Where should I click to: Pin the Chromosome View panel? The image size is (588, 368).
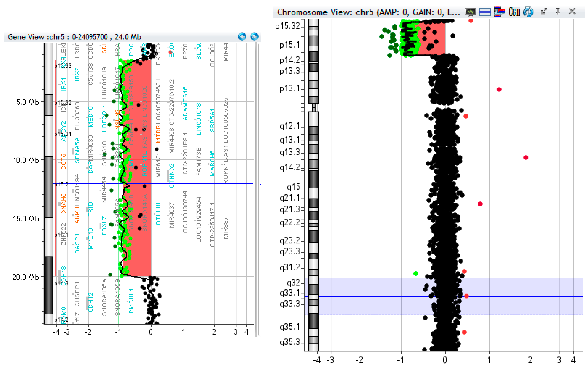pos(558,11)
